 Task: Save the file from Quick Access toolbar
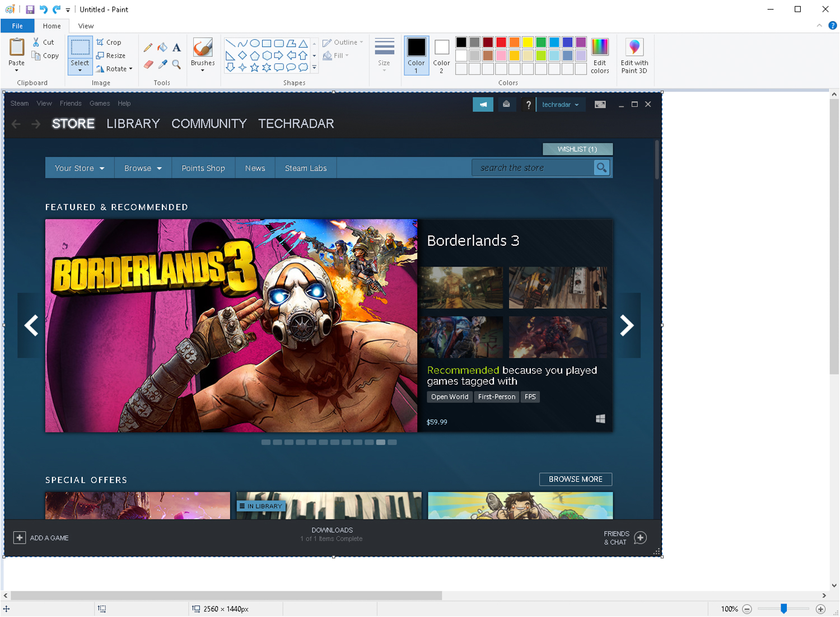[x=30, y=10]
